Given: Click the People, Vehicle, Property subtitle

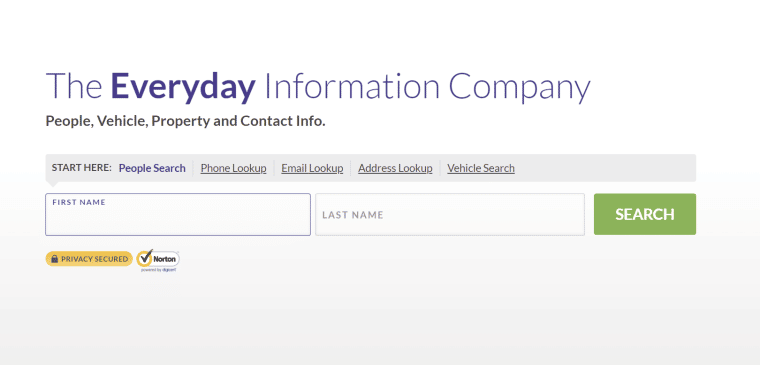Looking at the screenshot, I should pos(185,121).
